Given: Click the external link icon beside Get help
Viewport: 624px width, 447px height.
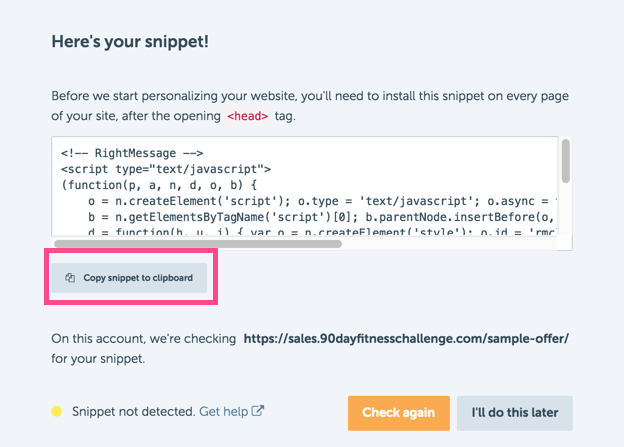Looking at the screenshot, I should click(x=257, y=411).
